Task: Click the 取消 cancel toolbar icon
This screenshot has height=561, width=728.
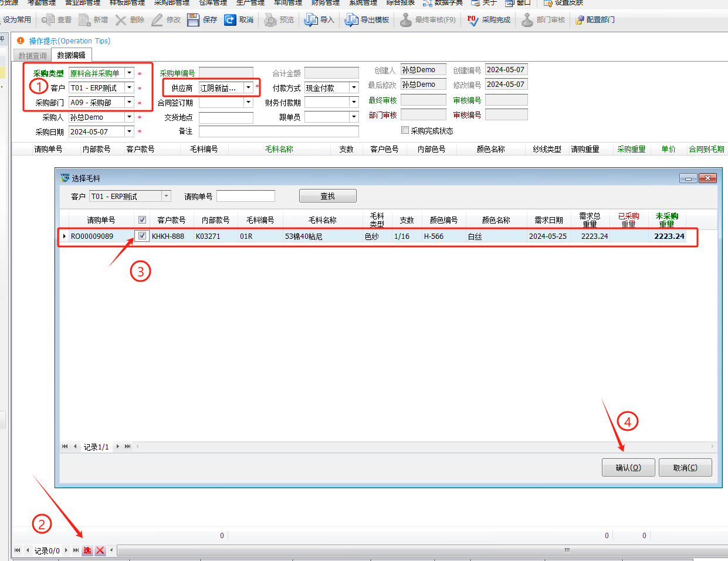Action: [230, 20]
